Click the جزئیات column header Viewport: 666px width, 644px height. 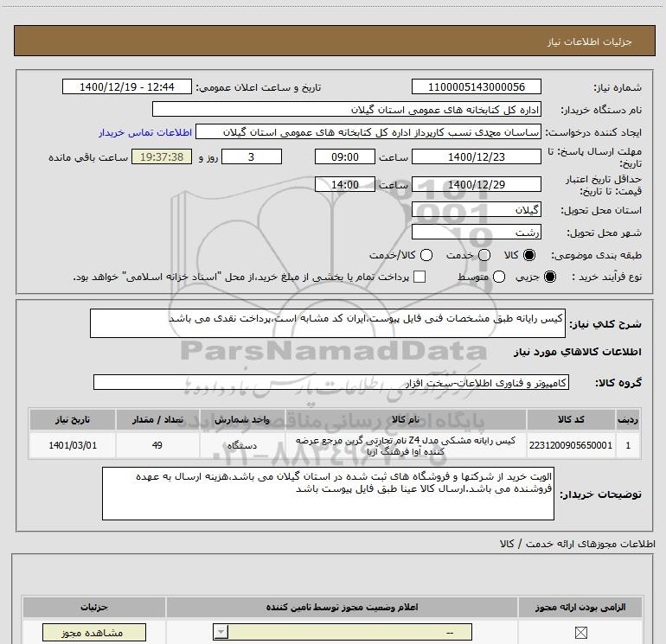tap(94, 607)
